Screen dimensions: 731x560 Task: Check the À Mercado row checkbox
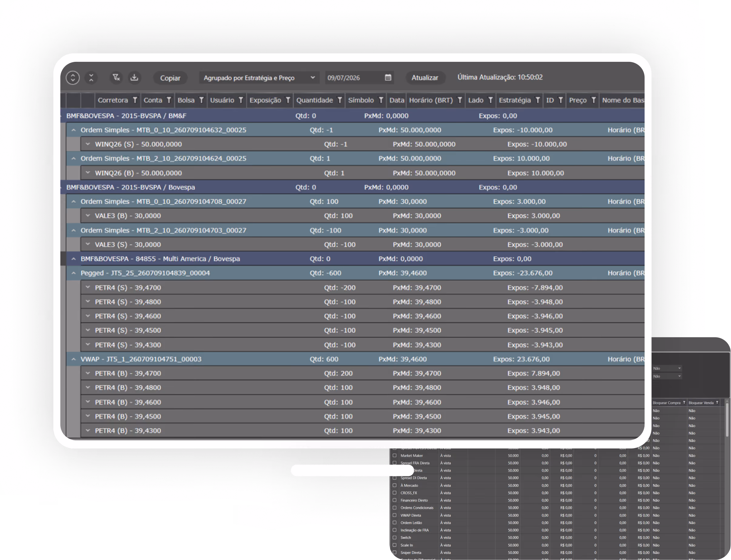[x=395, y=485]
